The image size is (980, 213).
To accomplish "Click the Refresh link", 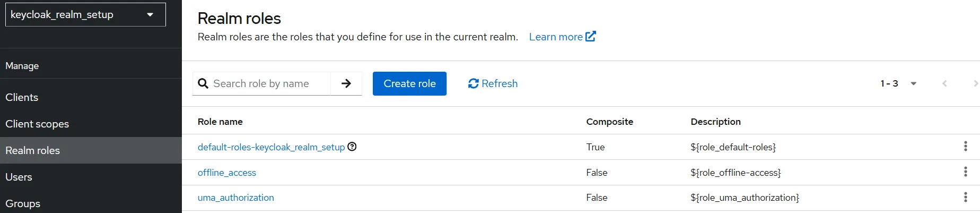I will tap(493, 83).
